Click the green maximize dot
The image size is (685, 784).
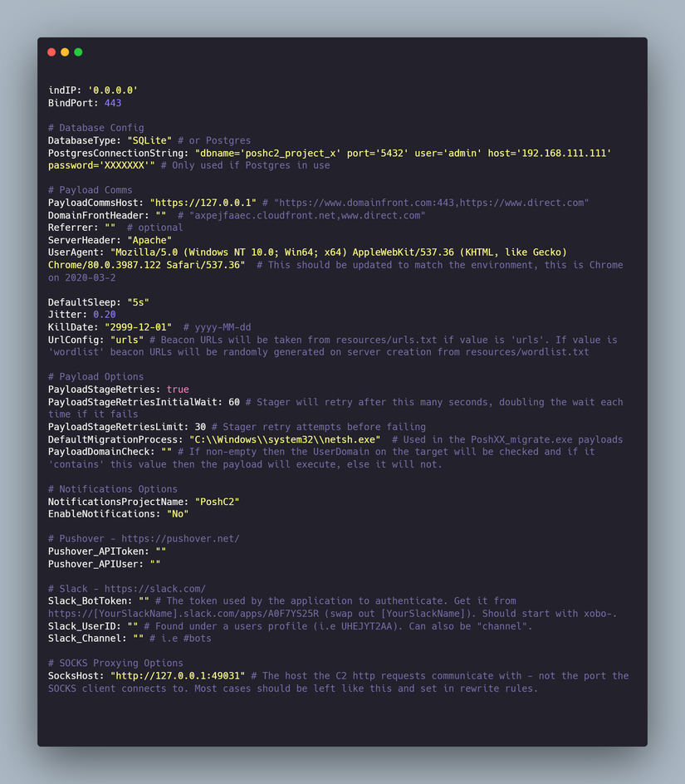pos(78,52)
